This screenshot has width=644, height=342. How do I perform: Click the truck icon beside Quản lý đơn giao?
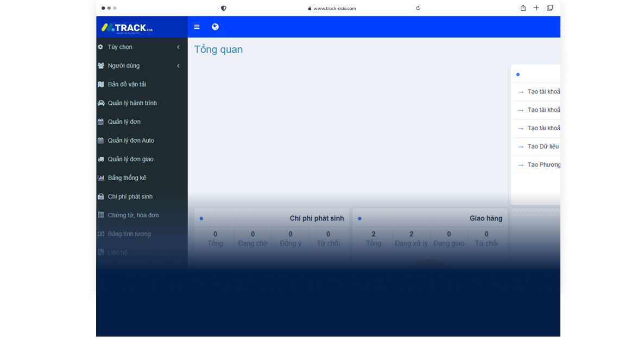100,160
